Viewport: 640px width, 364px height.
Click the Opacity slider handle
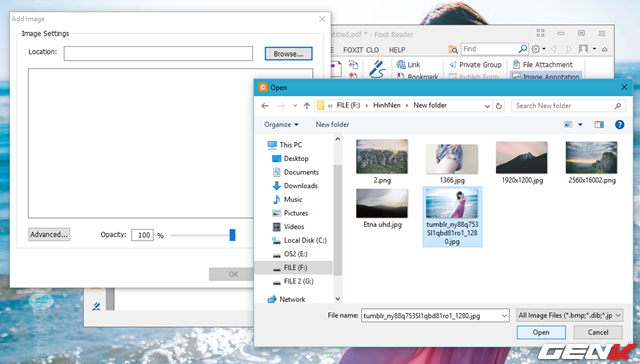pos(232,235)
